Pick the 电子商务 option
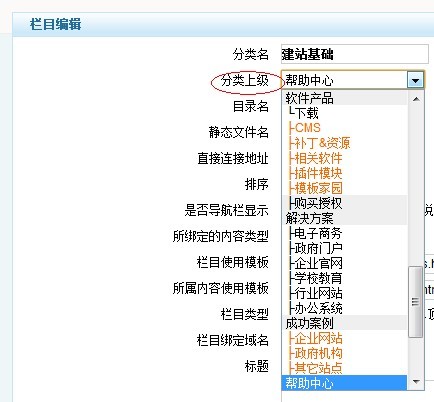The width and height of the screenshot is (434, 402). pyautogui.click(x=345, y=233)
